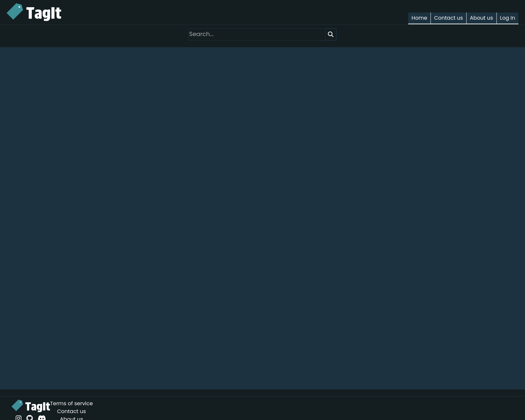
Task: Open About us in the top navigation
Action: pyautogui.click(x=481, y=18)
